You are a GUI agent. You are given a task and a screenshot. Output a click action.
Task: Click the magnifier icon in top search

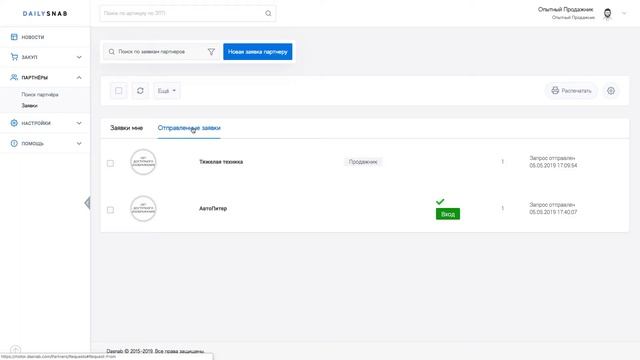[x=268, y=13]
